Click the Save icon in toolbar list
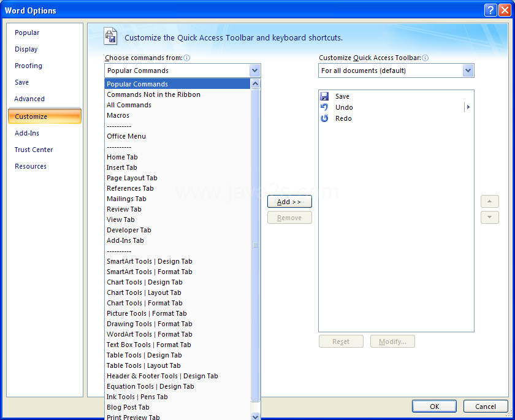The width and height of the screenshot is (515, 420). [324, 96]
